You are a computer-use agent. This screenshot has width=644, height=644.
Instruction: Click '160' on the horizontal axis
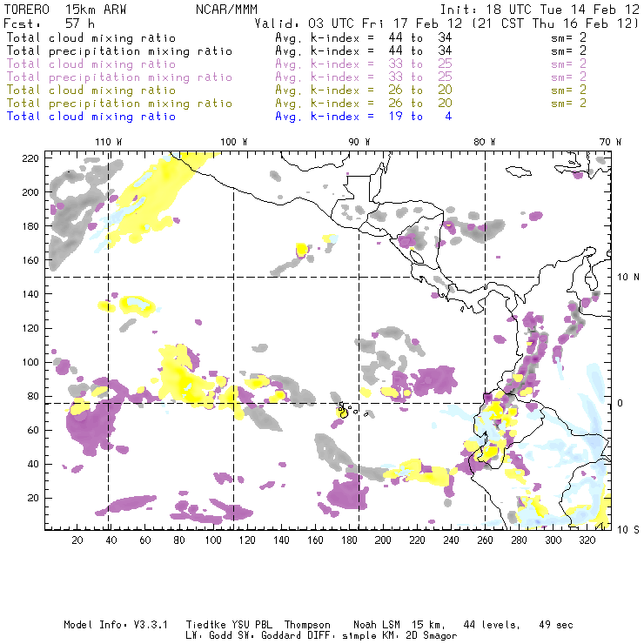pos(315,540)
